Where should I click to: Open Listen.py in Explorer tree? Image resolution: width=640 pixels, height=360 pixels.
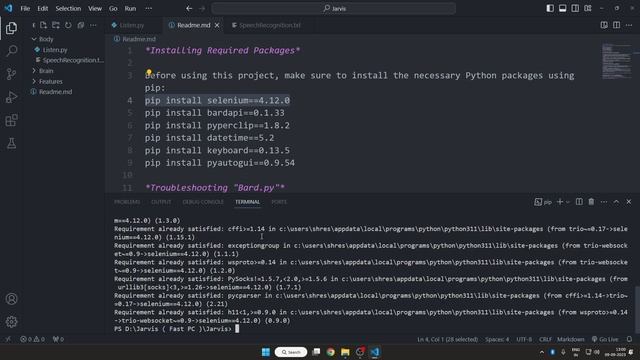55,50
